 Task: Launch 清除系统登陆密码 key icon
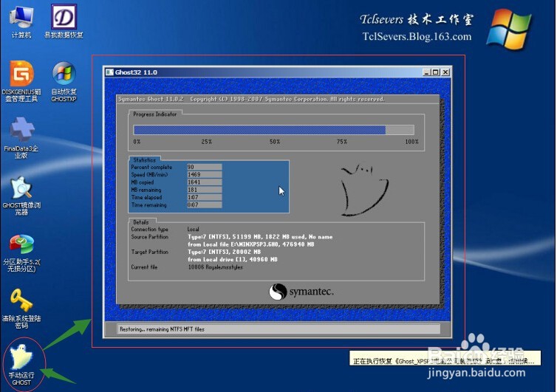[x=21, y=309]
